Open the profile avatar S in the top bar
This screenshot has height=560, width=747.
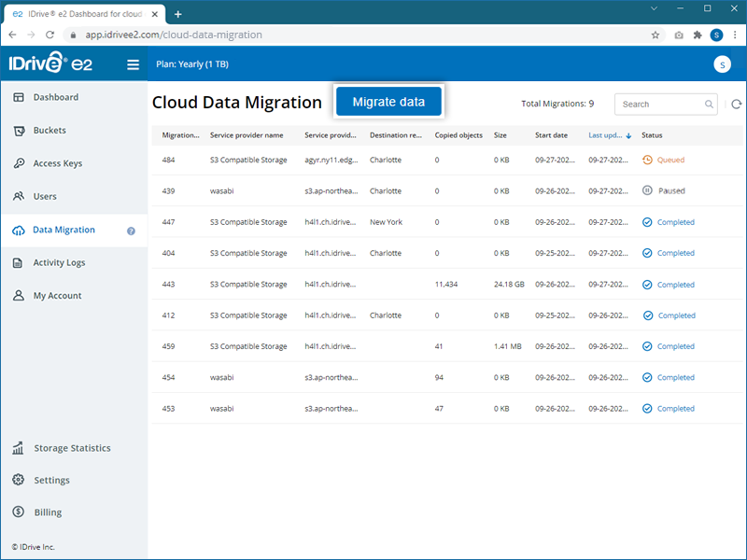click(x=722, y=64)
